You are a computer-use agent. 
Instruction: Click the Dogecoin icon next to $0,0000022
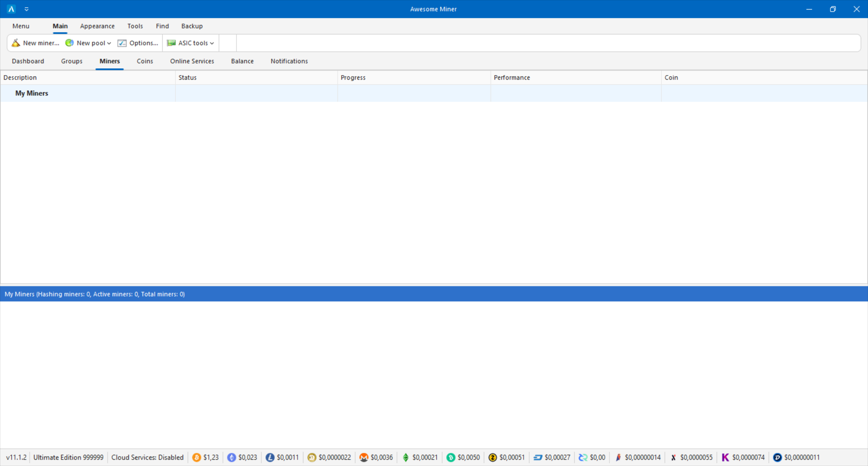pos(312,457)
